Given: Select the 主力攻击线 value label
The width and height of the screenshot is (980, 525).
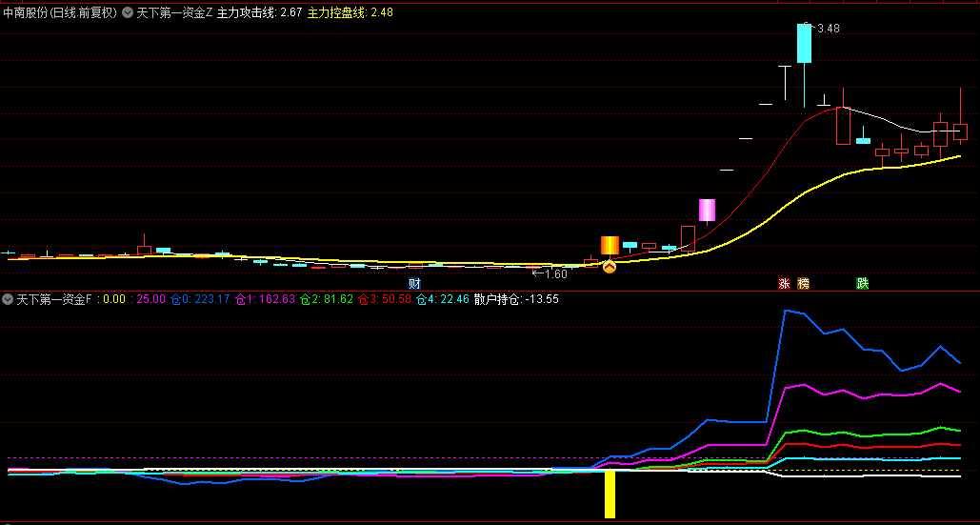Looking at the screenshot, I should pos(259,13).
